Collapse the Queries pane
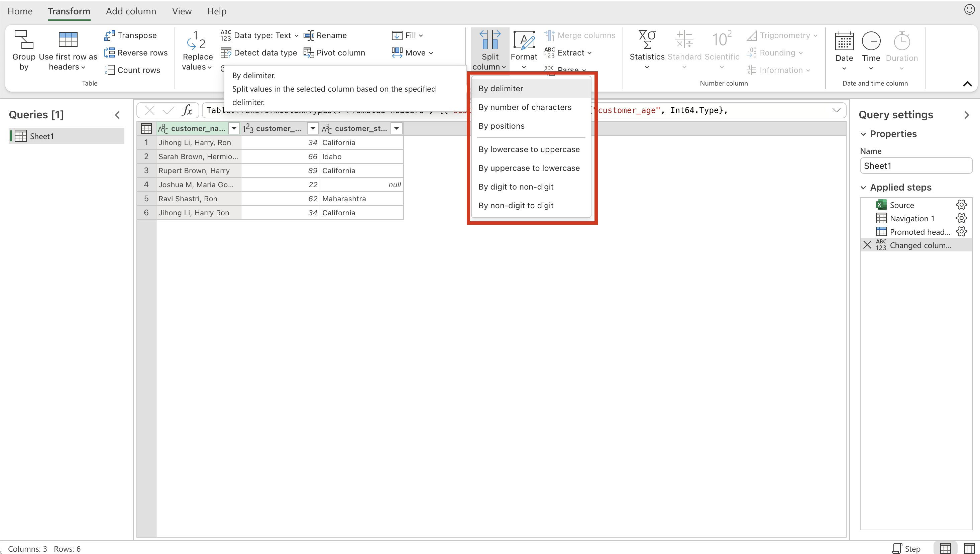Screen dimensions: 980x554 point(118,115)
